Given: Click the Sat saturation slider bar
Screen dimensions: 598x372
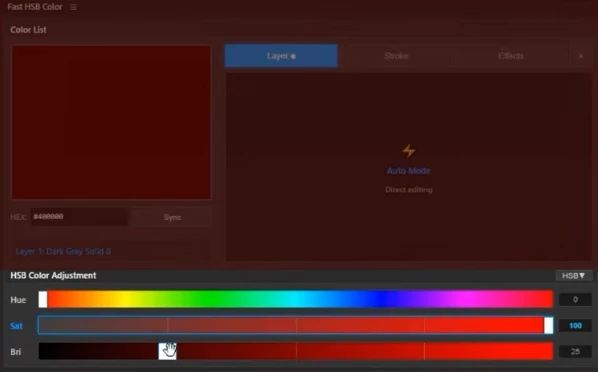Looking at the screenshot, I should [296, 325].
